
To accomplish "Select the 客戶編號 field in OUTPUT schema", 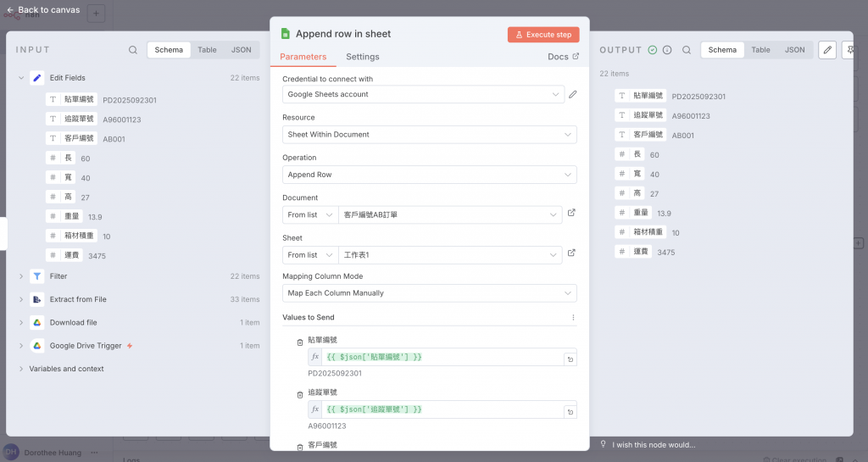I will point(641,135).
